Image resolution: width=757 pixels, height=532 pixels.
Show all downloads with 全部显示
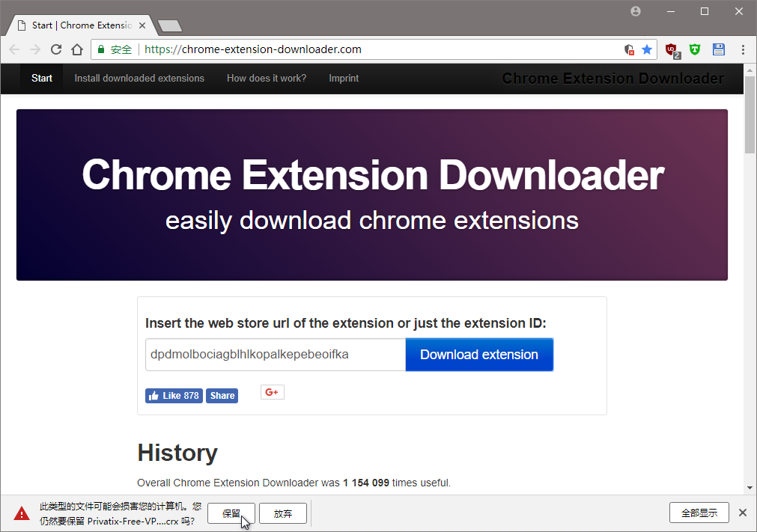tap(699, 513)
